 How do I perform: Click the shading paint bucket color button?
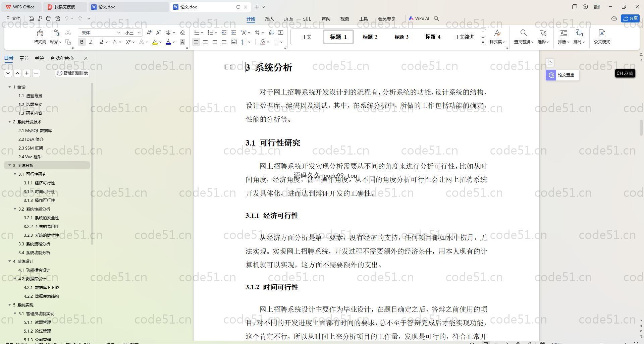pos(262,42)
